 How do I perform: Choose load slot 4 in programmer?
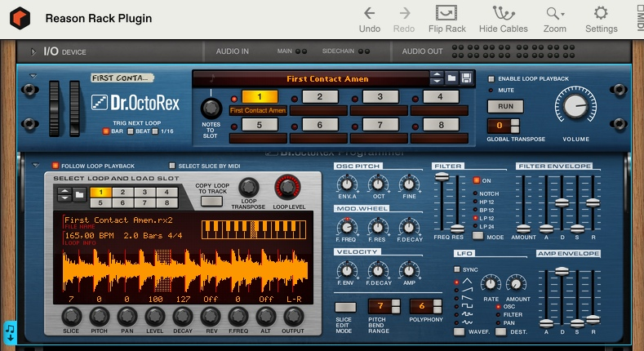pos(167,192)
